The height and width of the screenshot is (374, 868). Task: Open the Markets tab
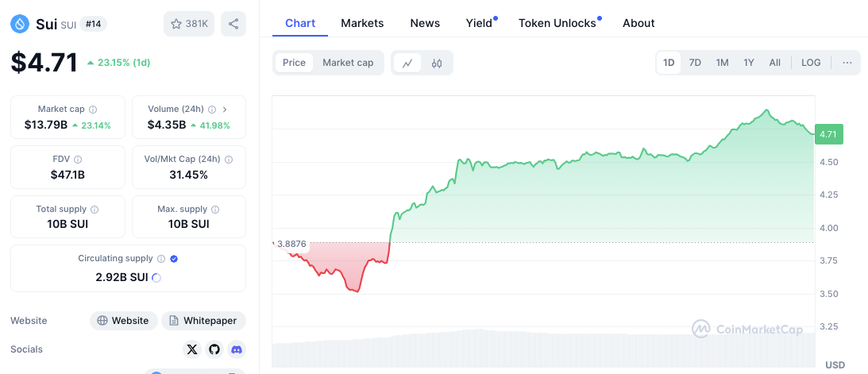point(362,23)
